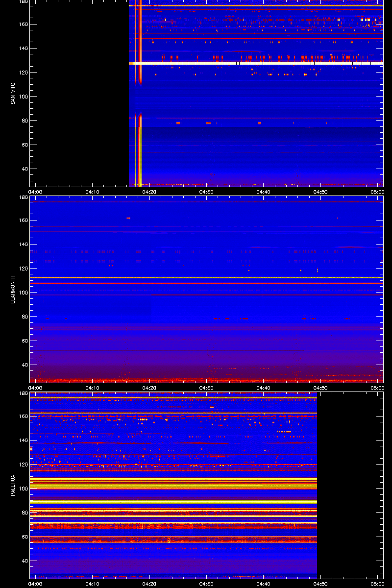Viewport: 392px width, 588px height.
Task: Pick the 160 frequency tick of Palehua
Action: [x=23, y=416]
